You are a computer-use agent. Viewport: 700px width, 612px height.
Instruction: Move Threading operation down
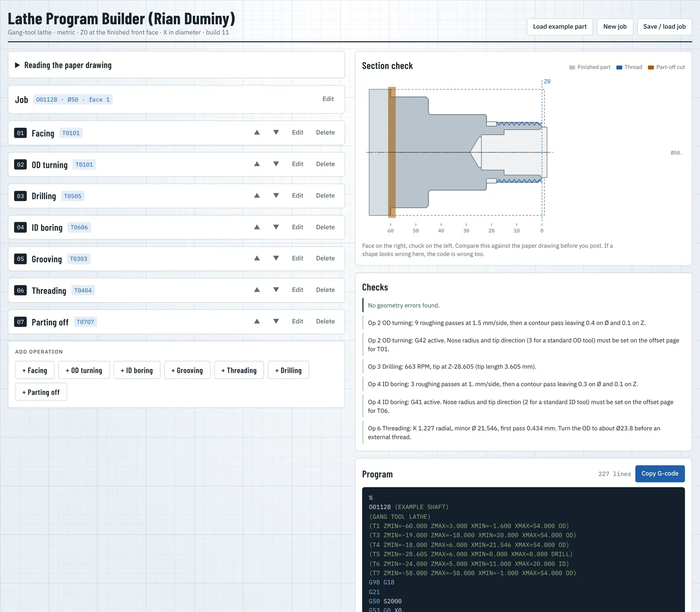276,290
